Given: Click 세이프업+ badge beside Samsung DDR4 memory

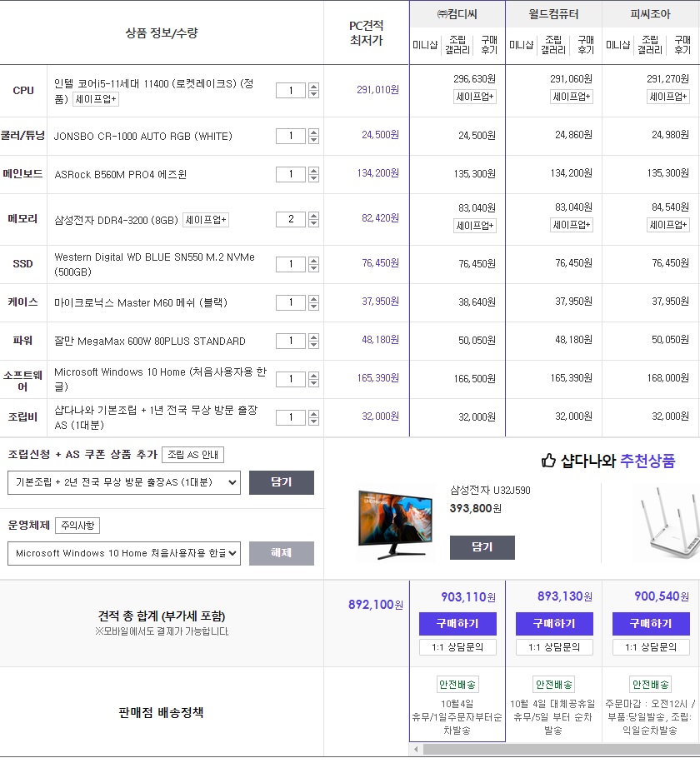Looking at the screenshot, I should [206, 220].
